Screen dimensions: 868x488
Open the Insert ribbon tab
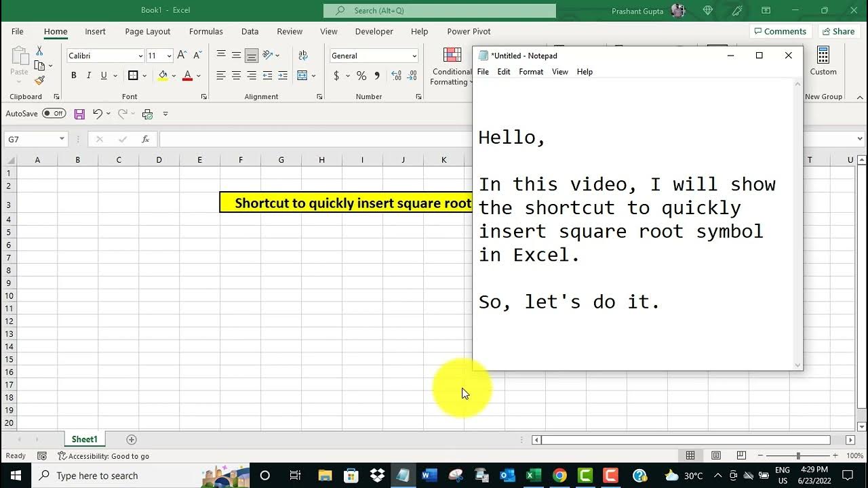(95, 31)
